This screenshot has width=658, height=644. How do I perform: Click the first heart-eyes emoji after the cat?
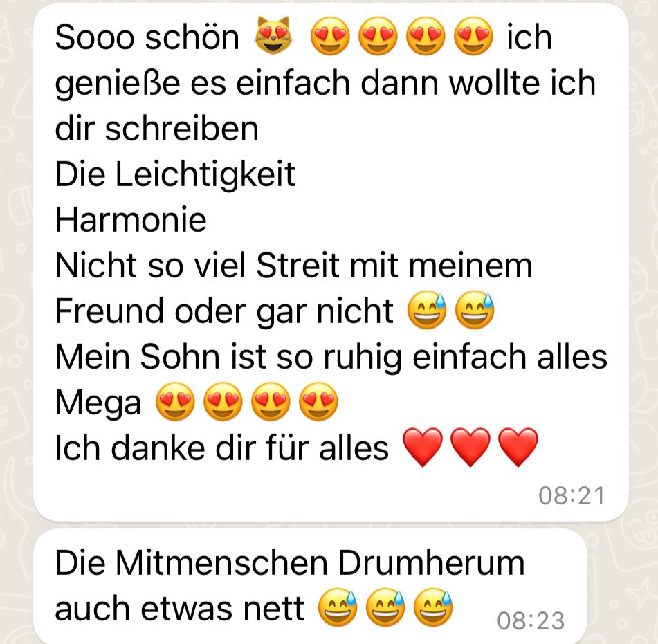(x=330, y=36)
